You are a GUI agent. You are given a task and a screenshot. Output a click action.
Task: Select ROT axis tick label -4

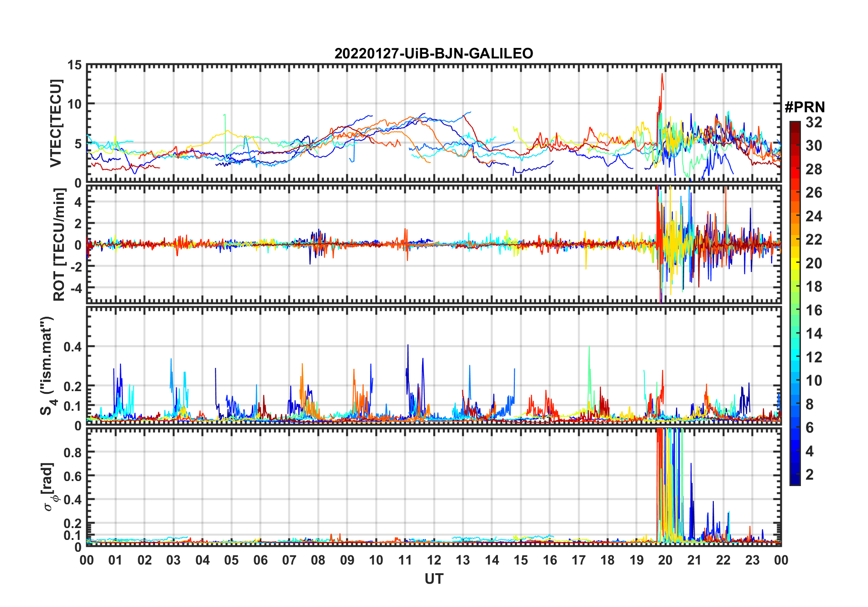pos(75,288)
